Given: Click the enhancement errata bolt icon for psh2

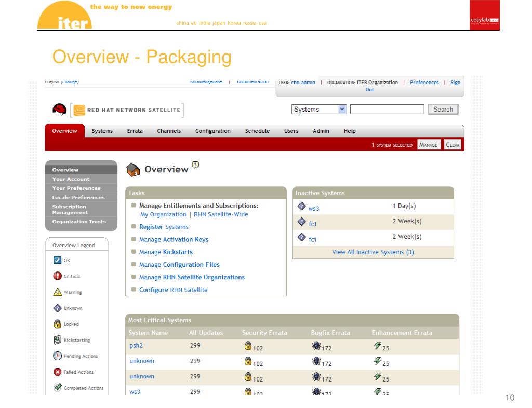Looking at the screenshot, I should click(377, 345).
